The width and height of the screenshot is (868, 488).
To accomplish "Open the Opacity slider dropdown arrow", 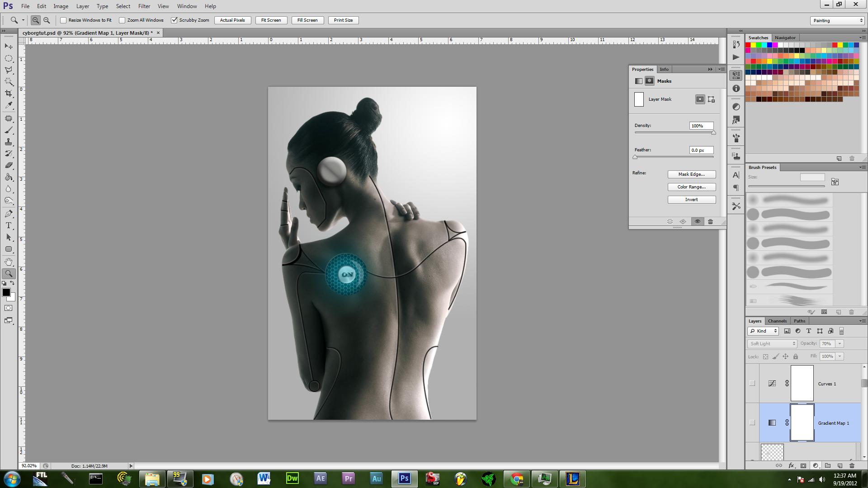I will pos(840,344).
